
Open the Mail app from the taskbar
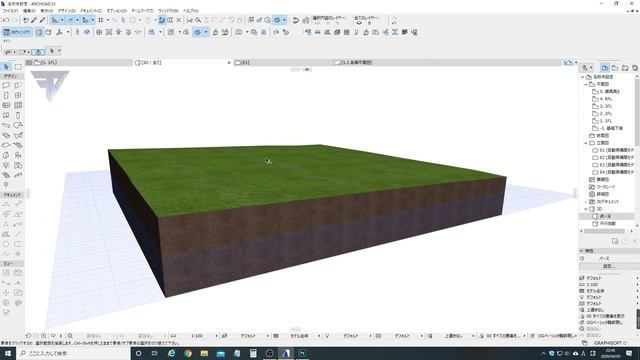pyautogui.click(x=220, y=353)
